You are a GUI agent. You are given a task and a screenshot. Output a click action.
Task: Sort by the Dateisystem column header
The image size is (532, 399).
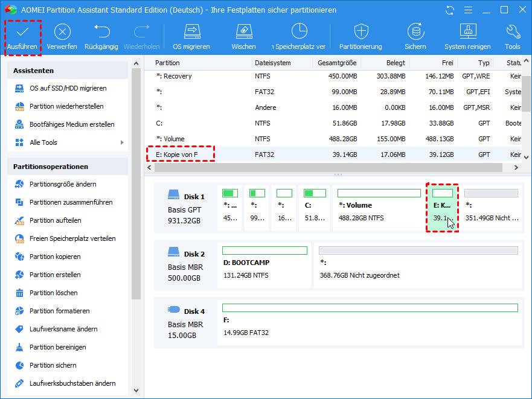tap(273, 63)
